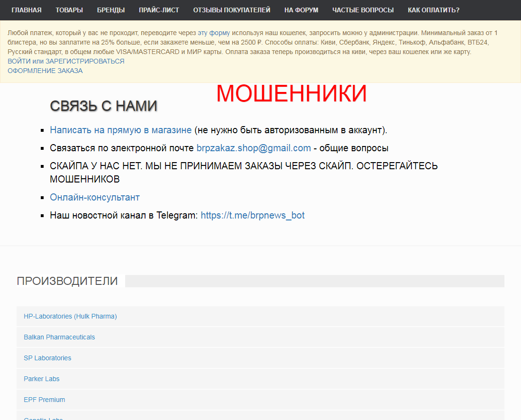Open the Telegram t.me/brpnews_bot link
The image size is (521, 420).
pyautogui.click(x=252, y=215)
